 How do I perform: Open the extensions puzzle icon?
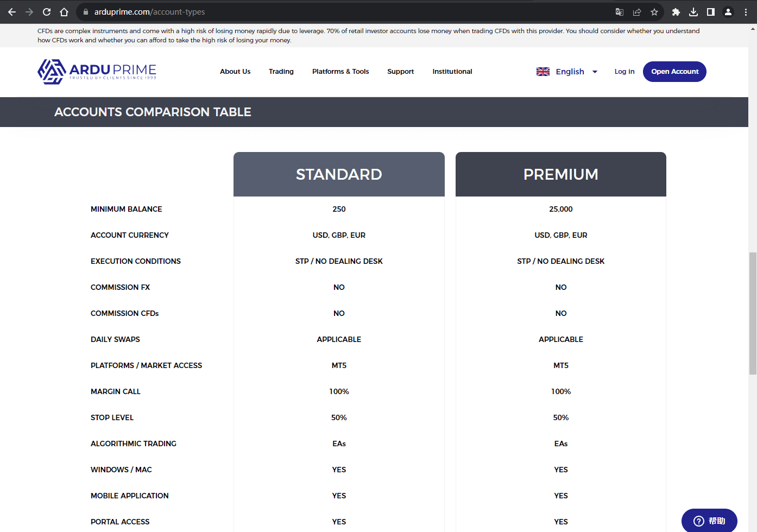[676, 12]
